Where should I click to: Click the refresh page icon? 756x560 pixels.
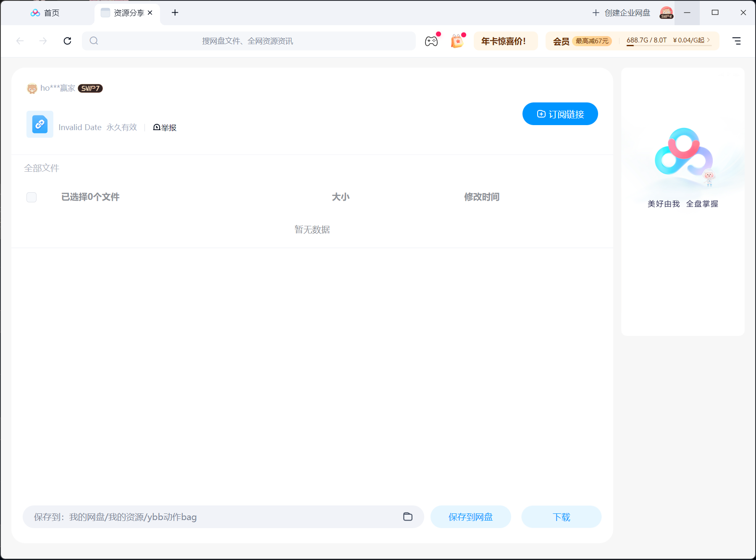[x=67, y=41]
